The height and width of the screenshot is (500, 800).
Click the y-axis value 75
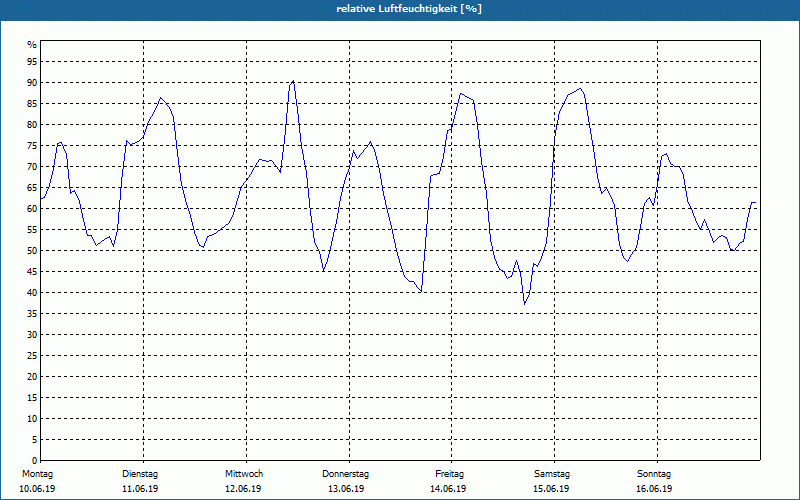pyautogui.click(x=32, y=145)
